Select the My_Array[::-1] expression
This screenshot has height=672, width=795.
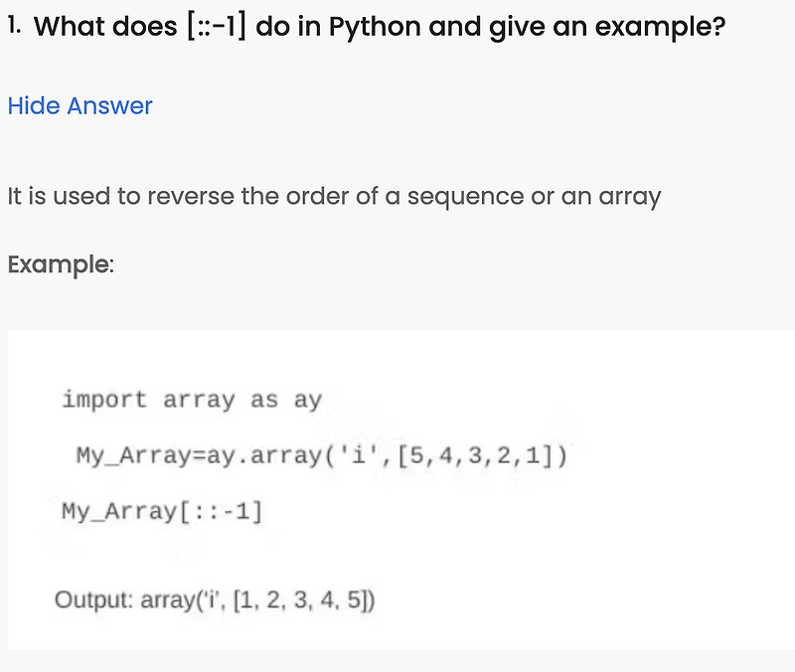tap(163, 511)
